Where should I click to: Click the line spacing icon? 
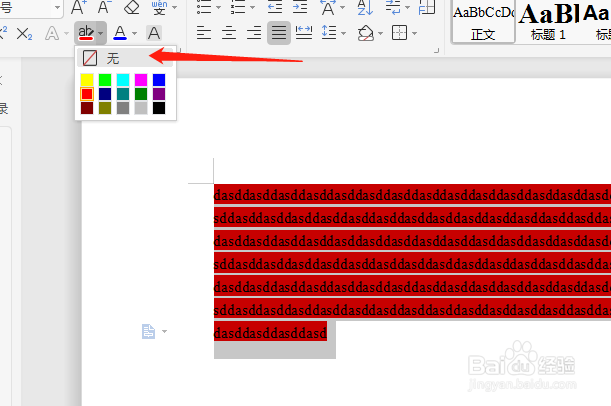coord(329,33)
